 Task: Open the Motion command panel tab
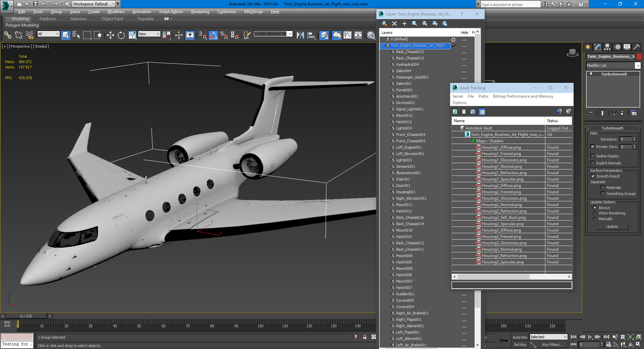[x=618, y=47]
